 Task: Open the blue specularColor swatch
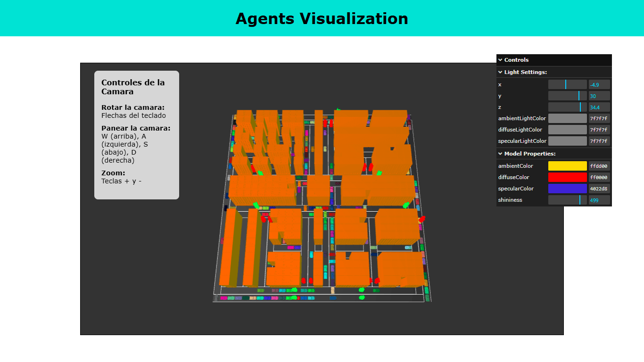(x=567, y=189)
